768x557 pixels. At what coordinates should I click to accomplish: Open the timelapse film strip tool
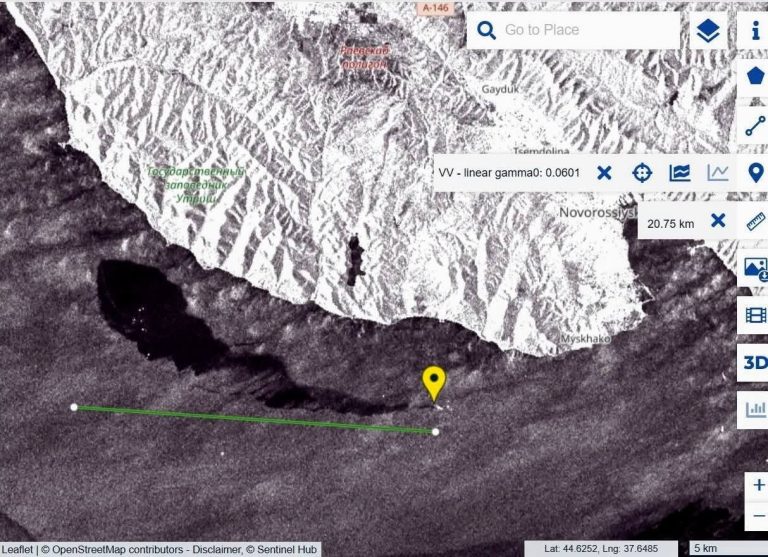(755, 315)
